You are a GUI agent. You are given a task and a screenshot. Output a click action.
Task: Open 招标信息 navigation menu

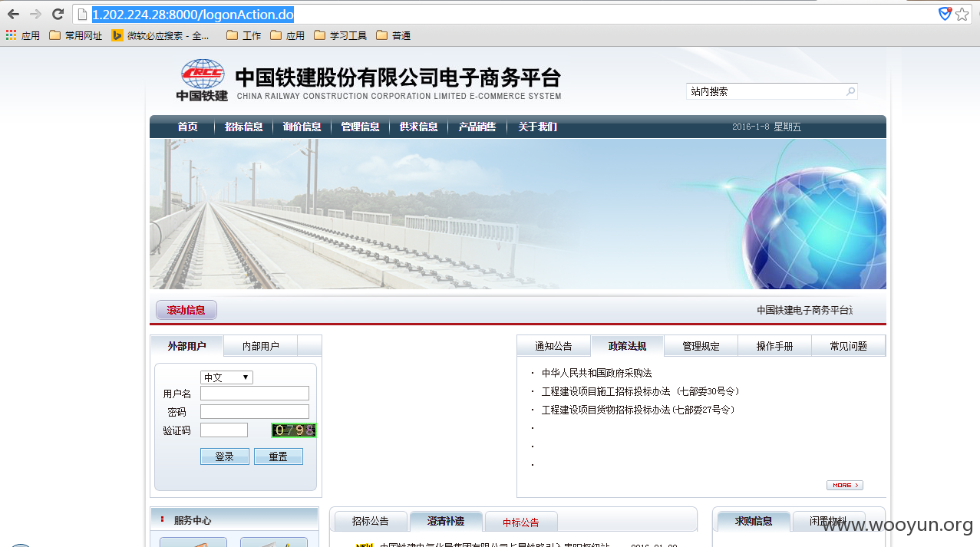[243, 127]
